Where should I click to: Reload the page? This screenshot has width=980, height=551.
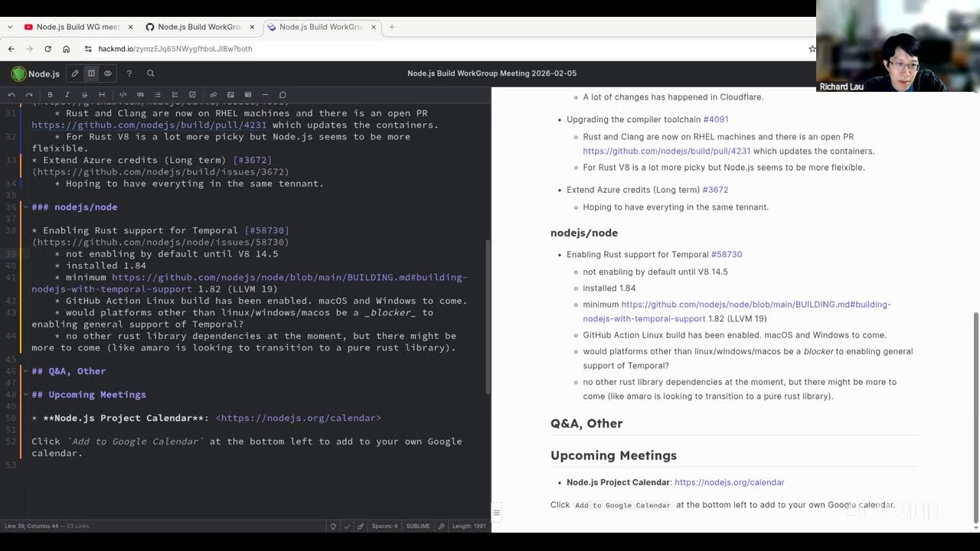click(x=47, y=49)
